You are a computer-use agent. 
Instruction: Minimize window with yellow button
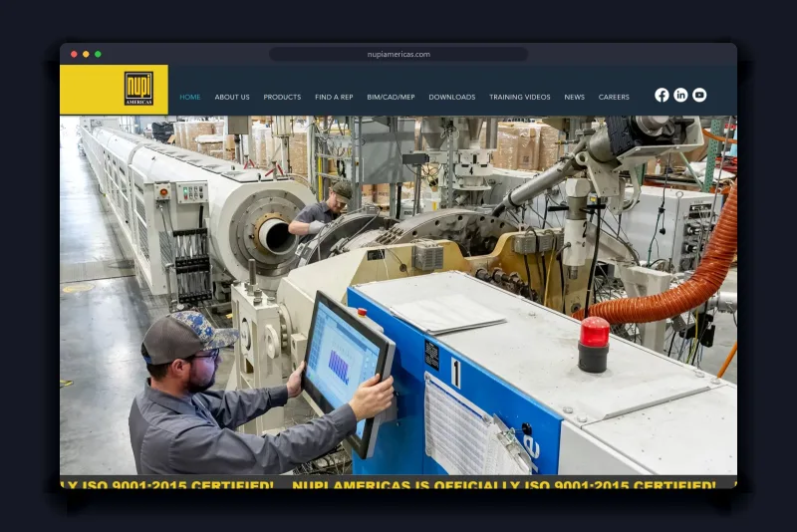pos(86,55)
